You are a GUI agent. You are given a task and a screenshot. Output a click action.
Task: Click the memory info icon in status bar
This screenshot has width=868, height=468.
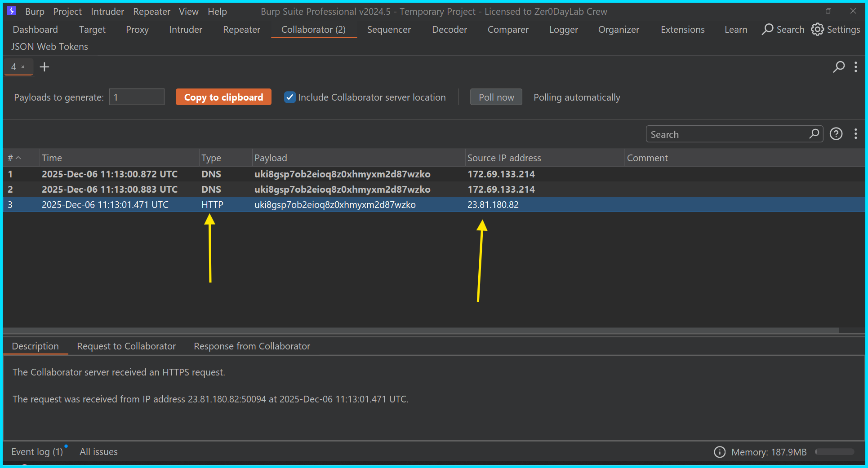click(720, 452)
